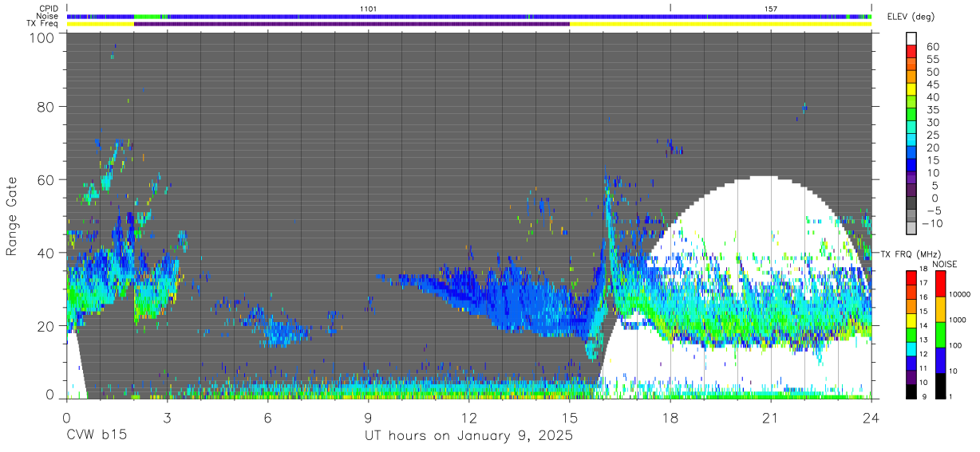Click UT hours axis tick 12
The height and width of the screenshot is (452, 980).
(469, 417)
